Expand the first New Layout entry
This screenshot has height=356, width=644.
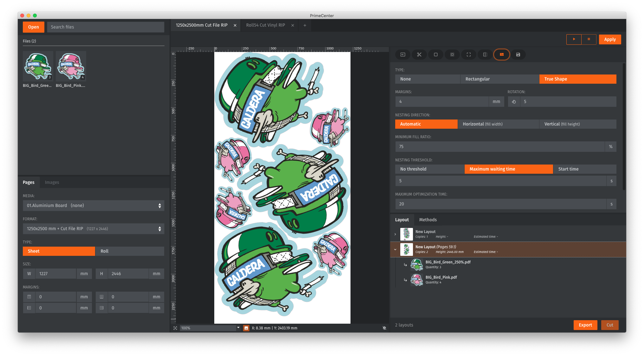click(x=395, y=234)
